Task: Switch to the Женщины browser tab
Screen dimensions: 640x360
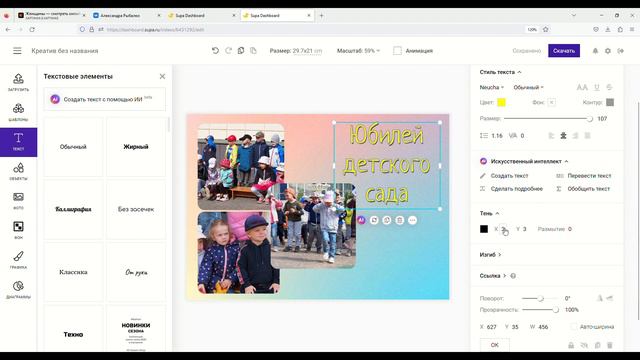Action: 51,16
